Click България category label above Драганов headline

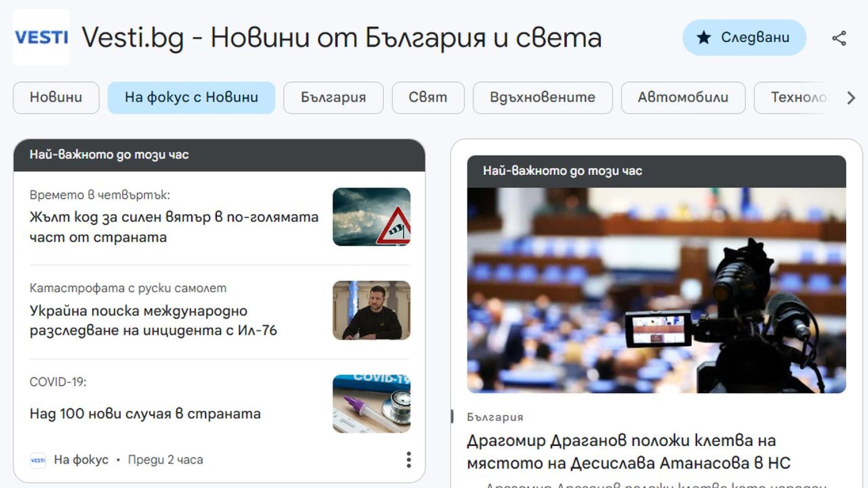pos(495,417)
